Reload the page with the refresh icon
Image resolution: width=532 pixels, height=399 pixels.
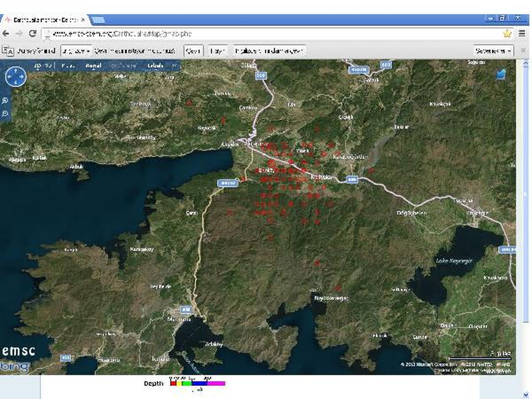(32, 33)
